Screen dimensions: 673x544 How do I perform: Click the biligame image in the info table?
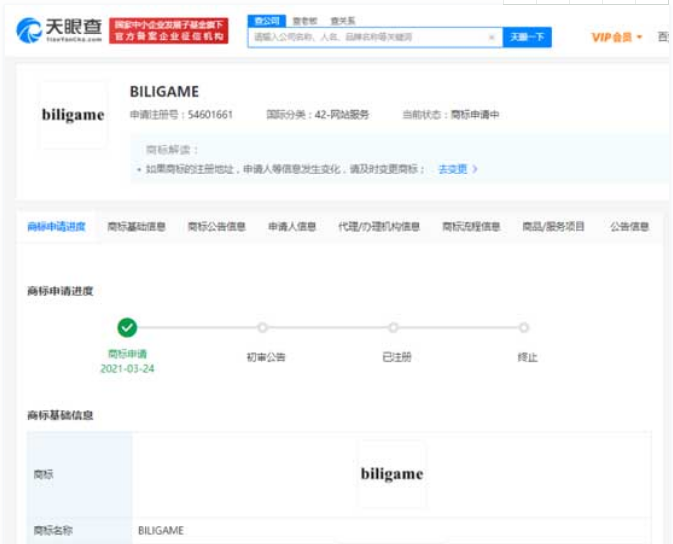coord(392,474)
